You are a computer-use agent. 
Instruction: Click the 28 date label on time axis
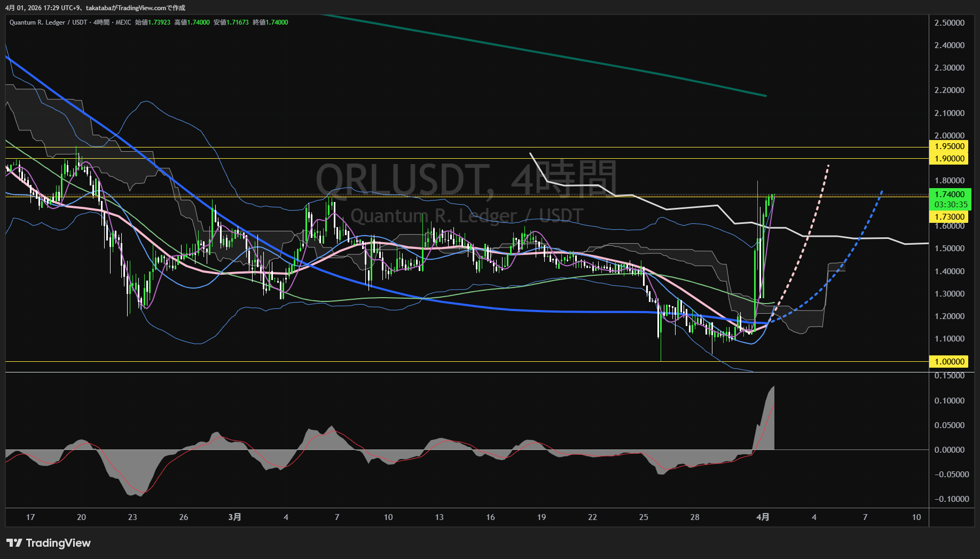[x=695, y=517]
